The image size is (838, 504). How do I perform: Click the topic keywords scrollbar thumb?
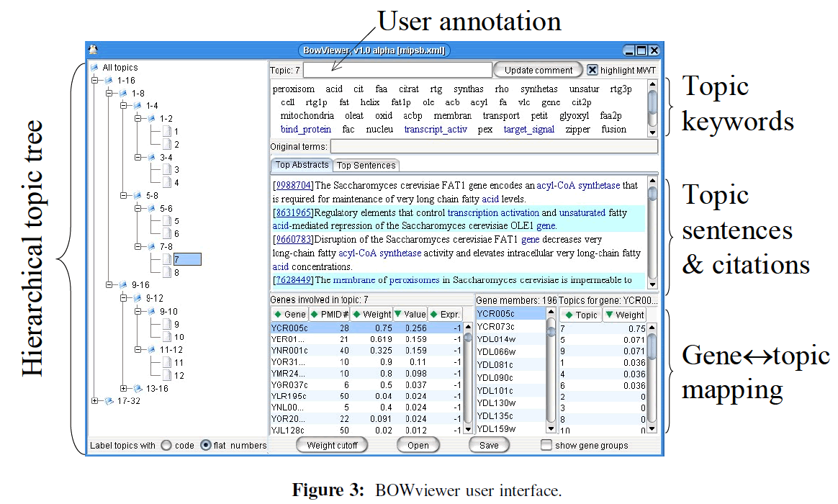point(652,101)
